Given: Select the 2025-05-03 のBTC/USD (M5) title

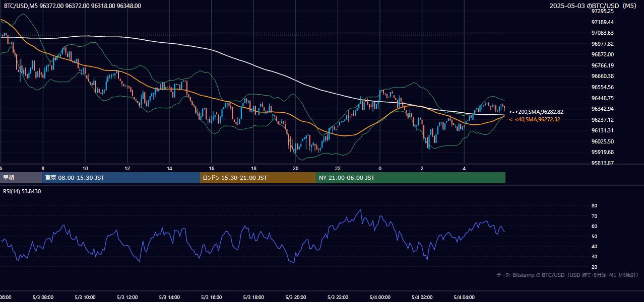Looking at the screenshot, I should point(594,6).
